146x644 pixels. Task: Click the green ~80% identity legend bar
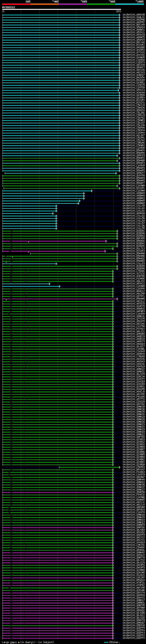101,4
